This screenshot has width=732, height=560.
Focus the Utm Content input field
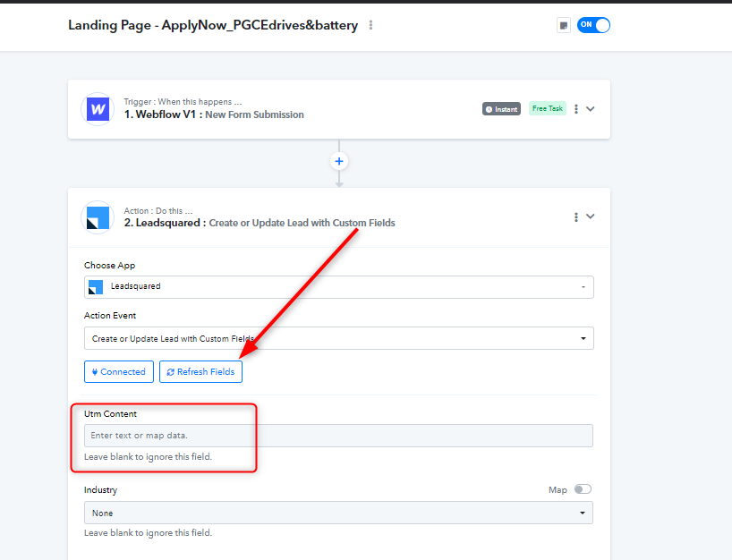339,436
